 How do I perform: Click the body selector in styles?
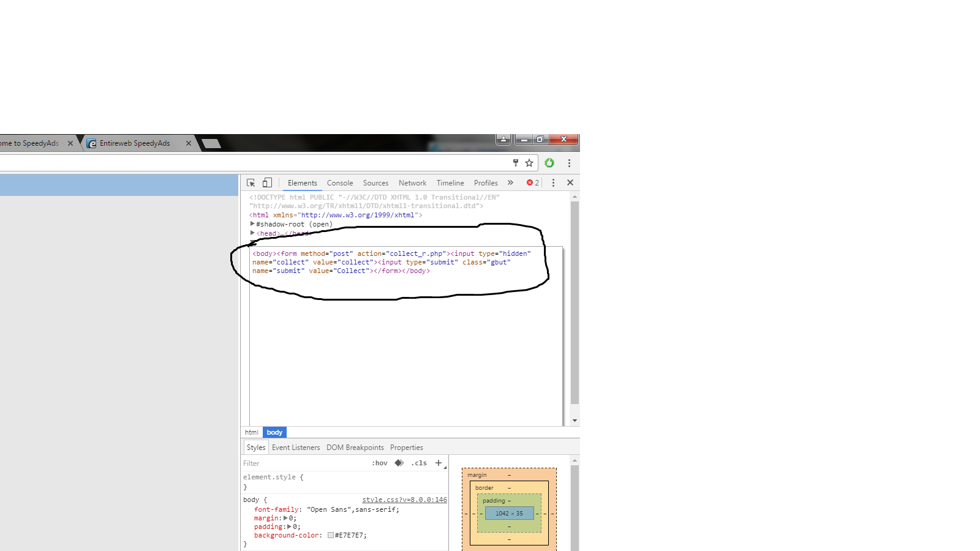tap(251, 500)
